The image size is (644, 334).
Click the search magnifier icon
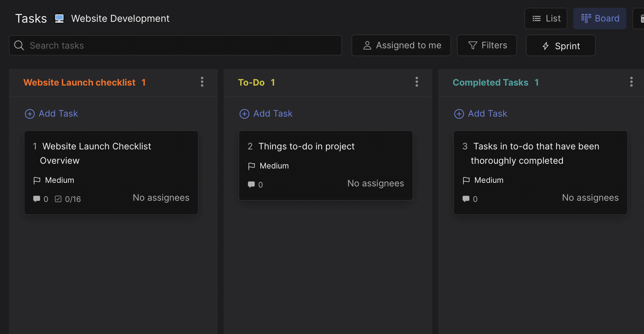click(x=19, y=45)
